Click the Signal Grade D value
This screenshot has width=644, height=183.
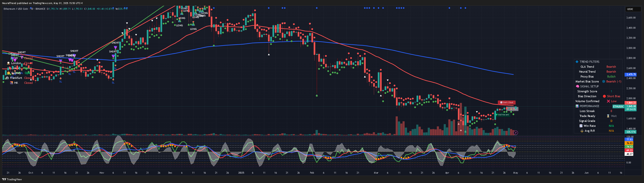point(611,121)
